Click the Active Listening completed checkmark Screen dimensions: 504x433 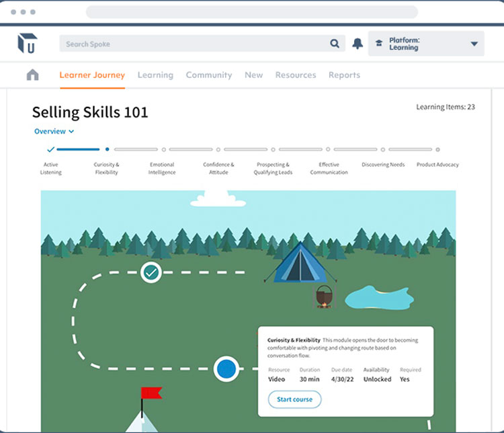coord(50,149)
